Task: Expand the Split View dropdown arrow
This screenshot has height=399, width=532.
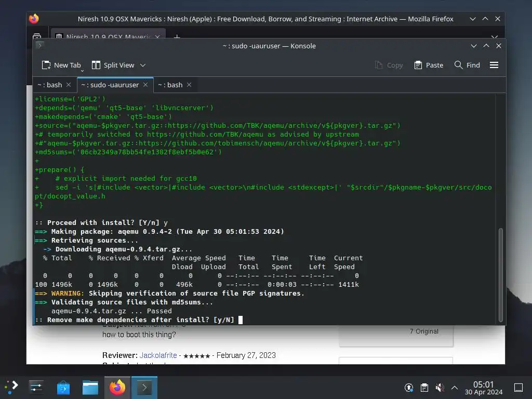Action: pyautogui.click(x=143, y=65)
